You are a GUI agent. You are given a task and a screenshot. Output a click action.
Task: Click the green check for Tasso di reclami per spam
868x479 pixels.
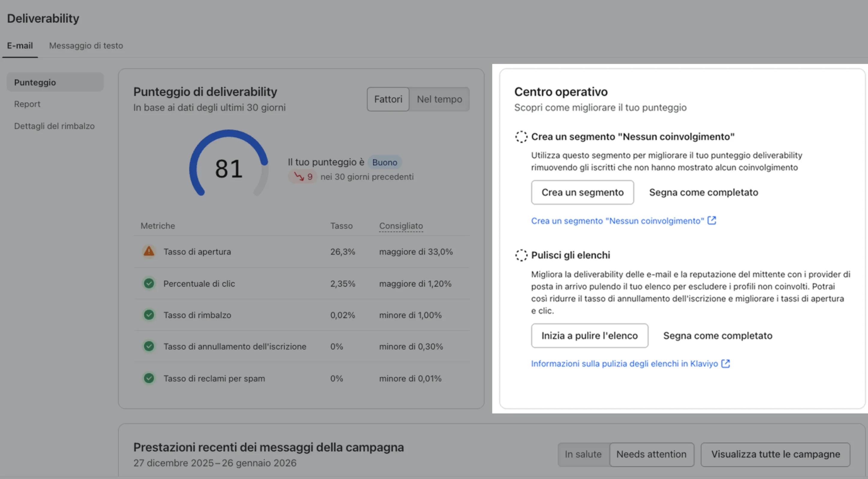point(149,378)
